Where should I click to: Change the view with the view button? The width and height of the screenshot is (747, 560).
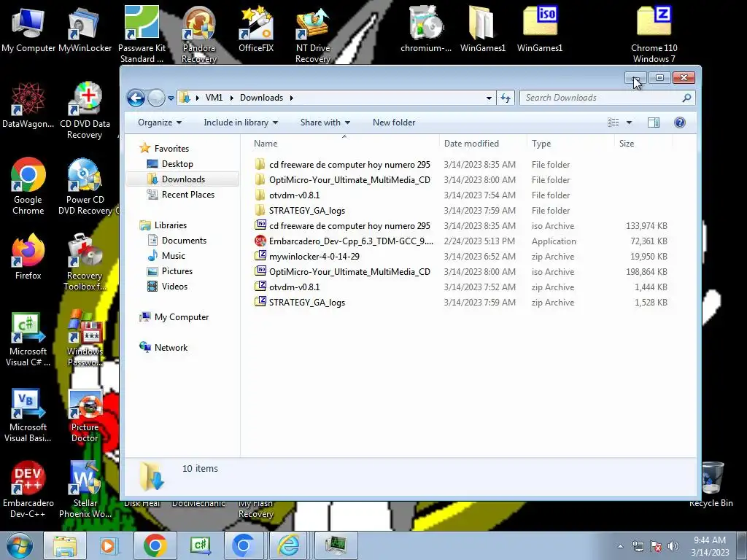point(613,122)
